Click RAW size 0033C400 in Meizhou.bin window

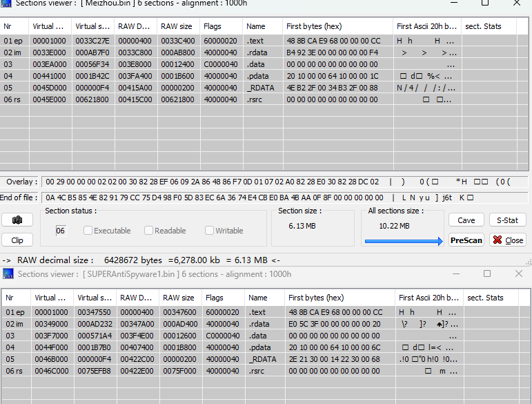point(178,41)
